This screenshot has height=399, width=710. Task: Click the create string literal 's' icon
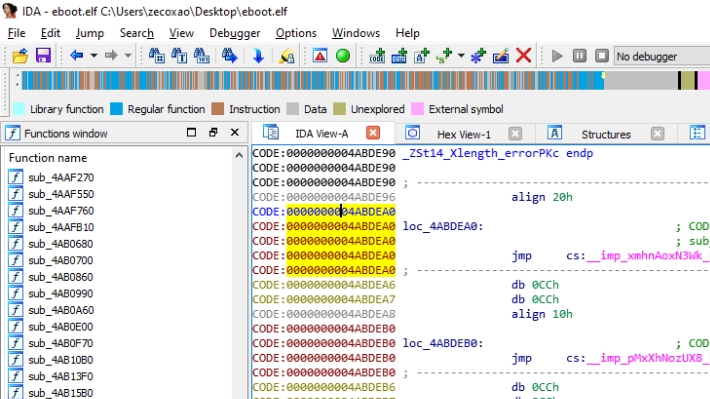click(x=444, y=56)
